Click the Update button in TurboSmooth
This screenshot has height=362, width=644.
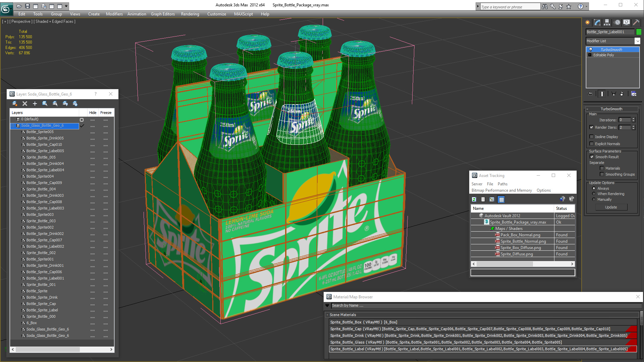click(x=611, y=207)
